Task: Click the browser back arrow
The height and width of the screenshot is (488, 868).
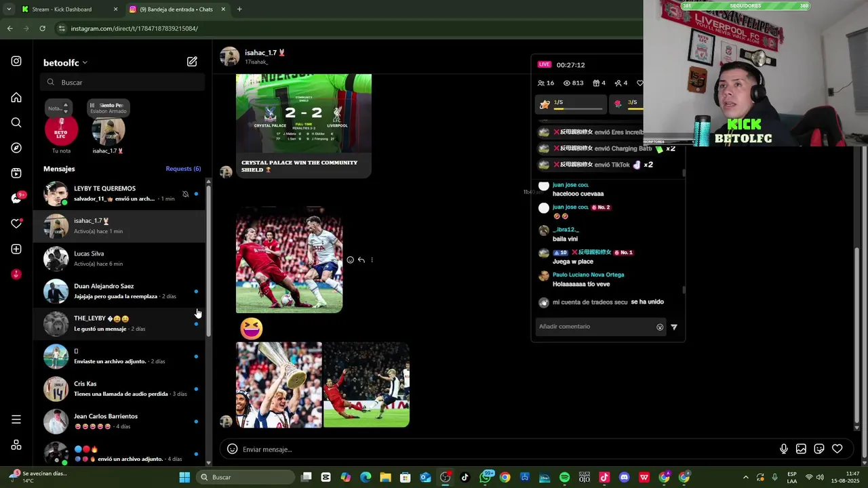Action: pos(9,28)
